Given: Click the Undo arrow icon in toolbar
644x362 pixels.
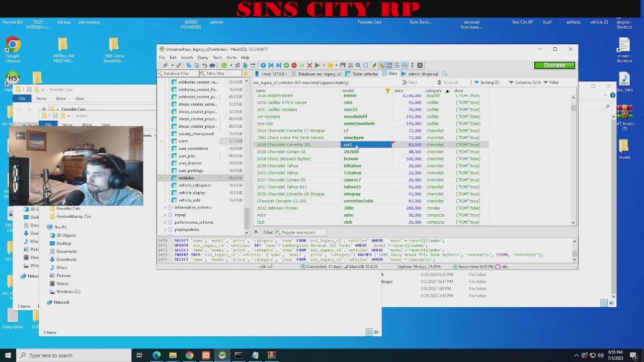Looking at the screenshot, I should point(204,65).
